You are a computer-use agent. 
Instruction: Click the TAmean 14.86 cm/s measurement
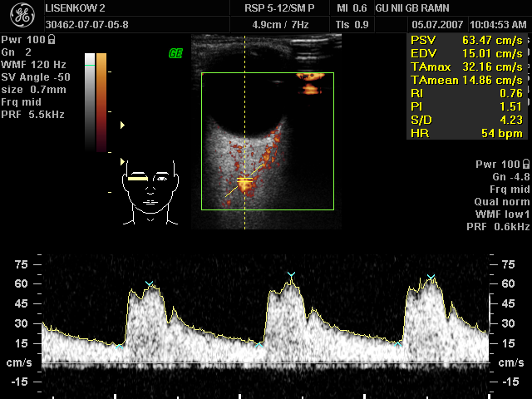pos(466,80)
